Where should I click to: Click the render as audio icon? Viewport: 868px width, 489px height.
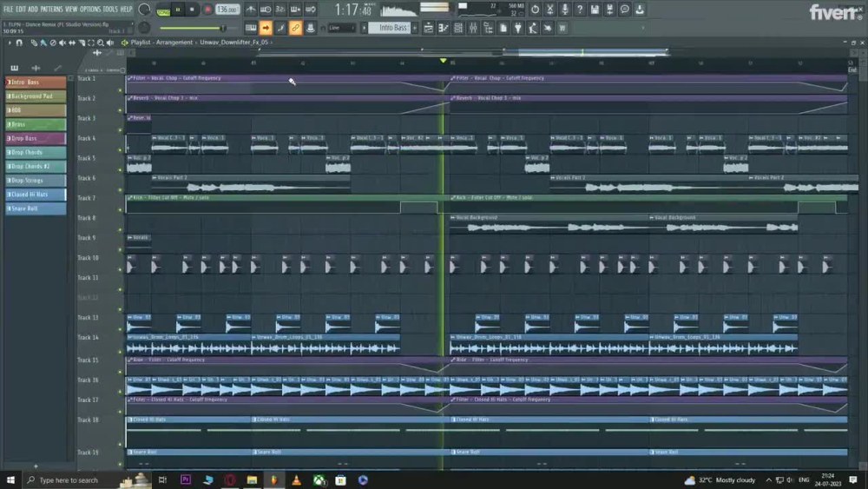tap(610, 10)
